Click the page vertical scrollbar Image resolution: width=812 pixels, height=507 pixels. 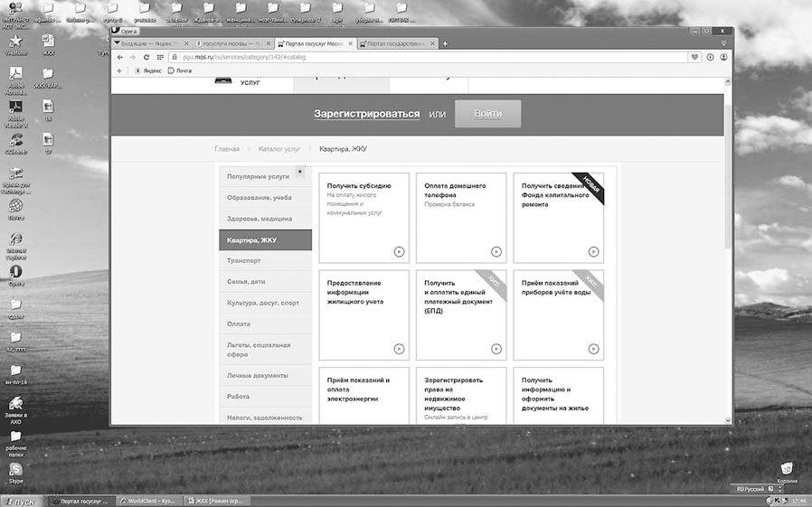[x=728, y=226]
